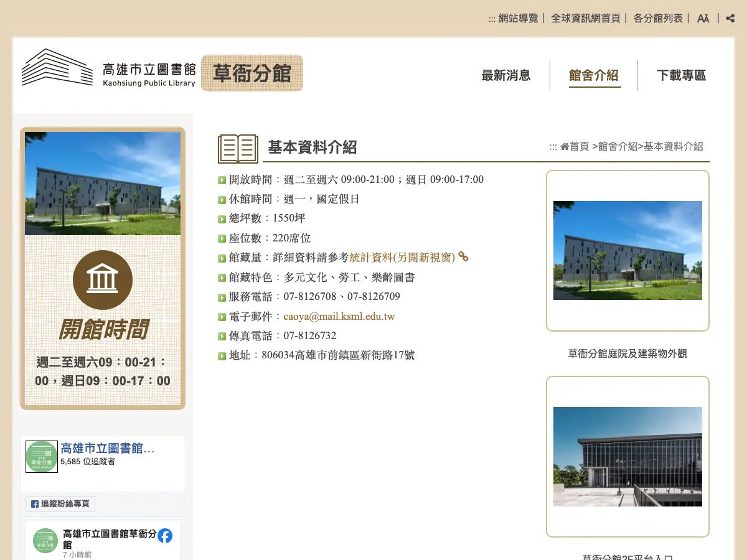Click 館舍介紹 in the breadcrumb

pos(618,147)
